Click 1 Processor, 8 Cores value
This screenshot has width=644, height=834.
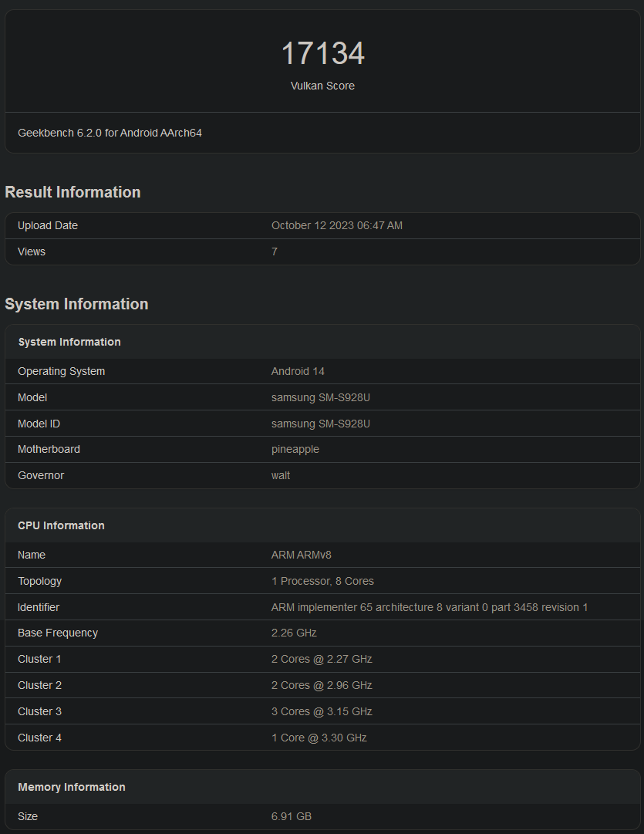pos(322,581)
